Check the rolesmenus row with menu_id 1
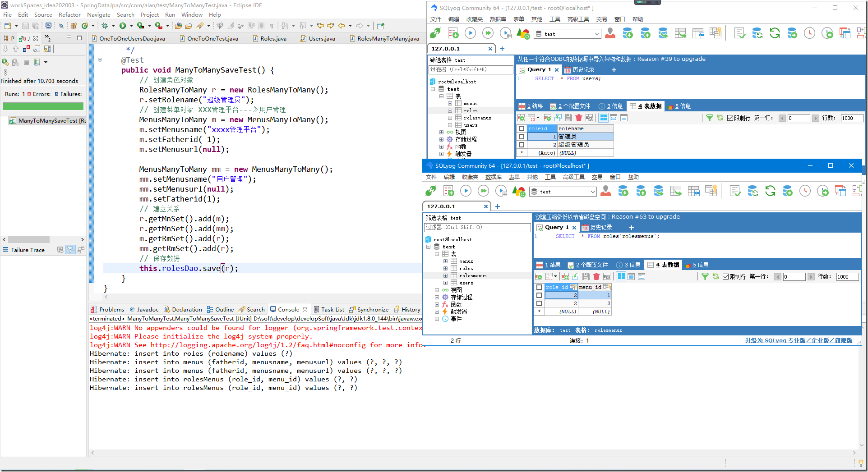This screenshot has width=868, height=472. (x=539, y=295)
